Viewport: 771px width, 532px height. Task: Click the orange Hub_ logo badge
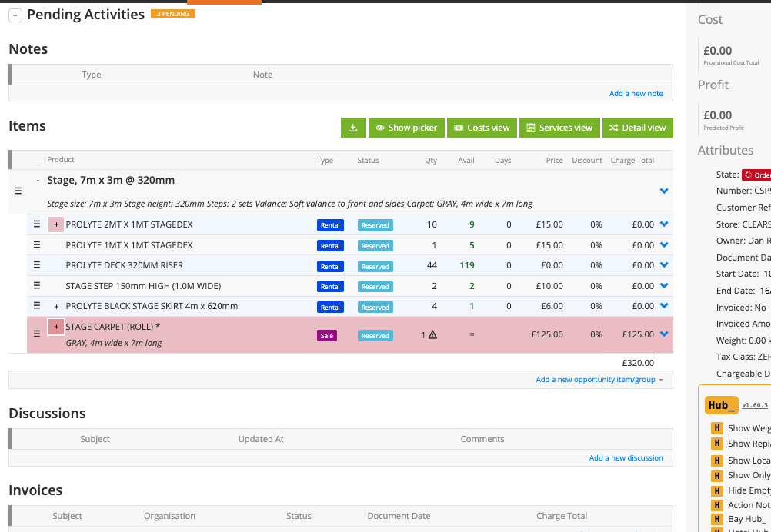coord(721,405)
